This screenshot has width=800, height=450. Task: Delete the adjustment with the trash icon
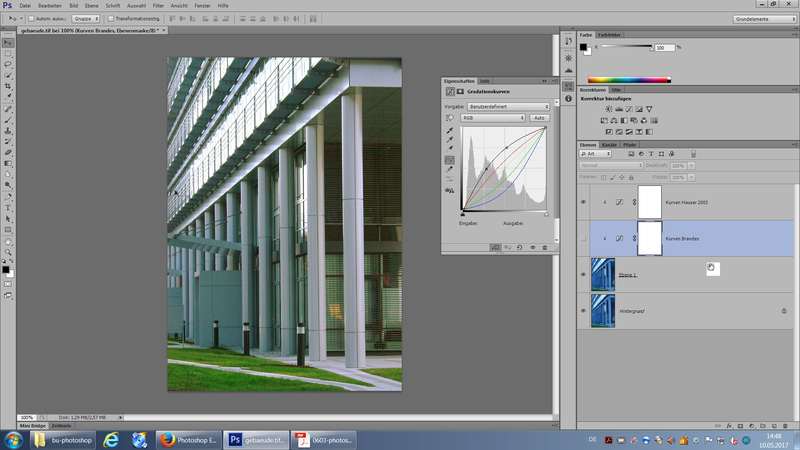pos(545,247)
